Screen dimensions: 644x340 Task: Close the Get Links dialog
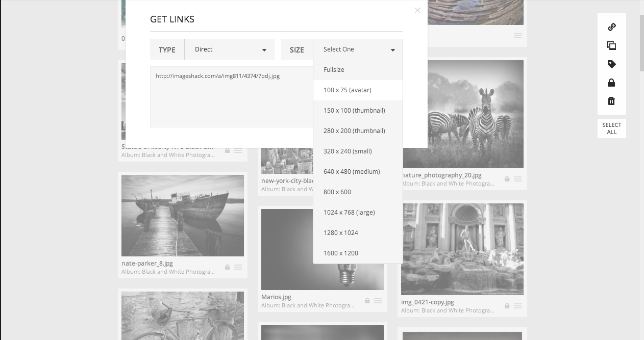pos(417,10)
